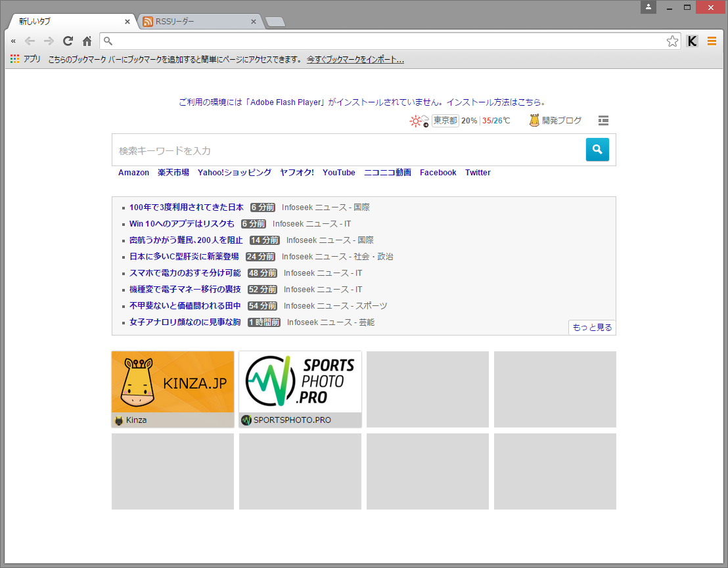Viewport: 728px width, 568px height.
Task: Open the orange hamburger menu
Action: (712, 41)
